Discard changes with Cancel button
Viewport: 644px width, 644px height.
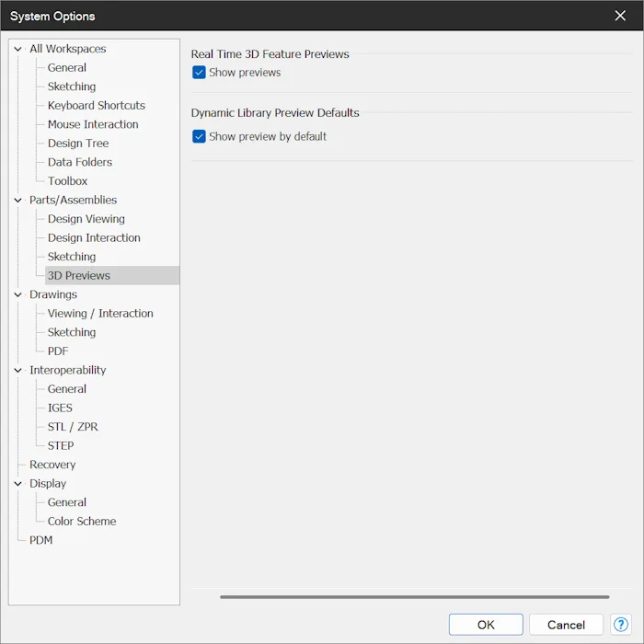tap(566, 625)
